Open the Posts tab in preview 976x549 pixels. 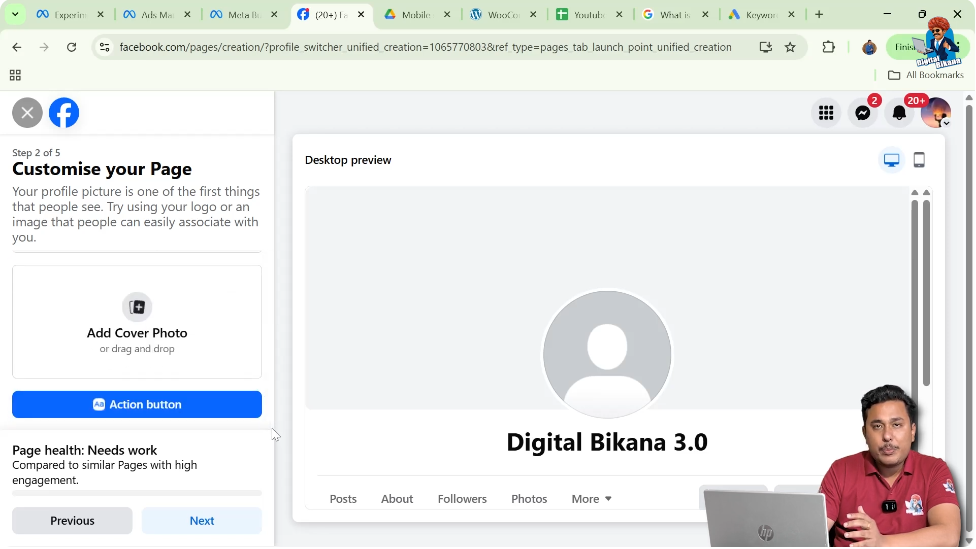pyautogui.click(x=343, y=499)
